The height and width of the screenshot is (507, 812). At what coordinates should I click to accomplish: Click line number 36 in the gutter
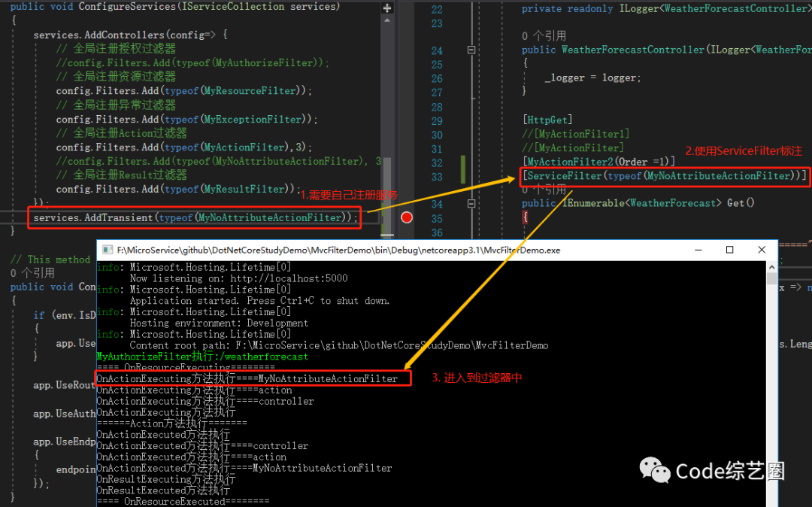(x=437, y=232)
